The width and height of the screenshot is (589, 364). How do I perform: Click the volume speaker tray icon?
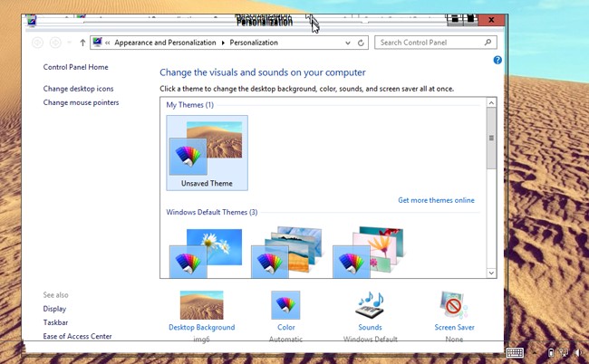578,353
